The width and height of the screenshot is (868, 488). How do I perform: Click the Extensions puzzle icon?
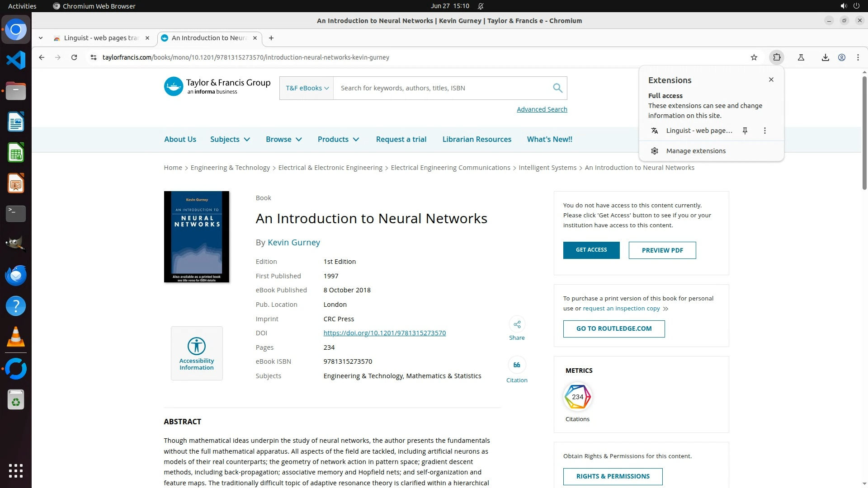[777, 57]
